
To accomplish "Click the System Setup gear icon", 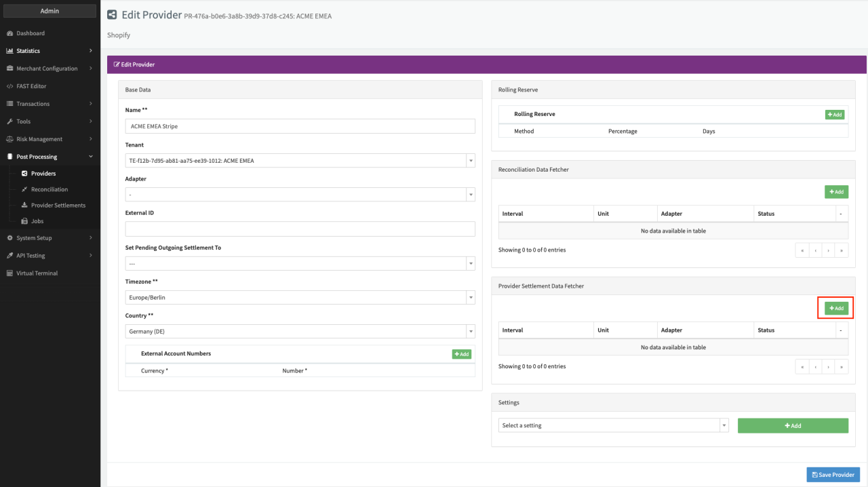I will pos(10,238).
